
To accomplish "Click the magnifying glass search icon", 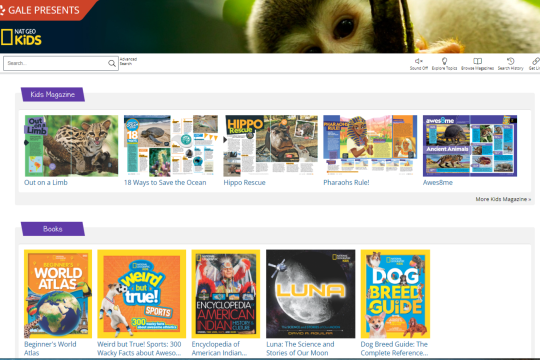I will coord(112,63).
